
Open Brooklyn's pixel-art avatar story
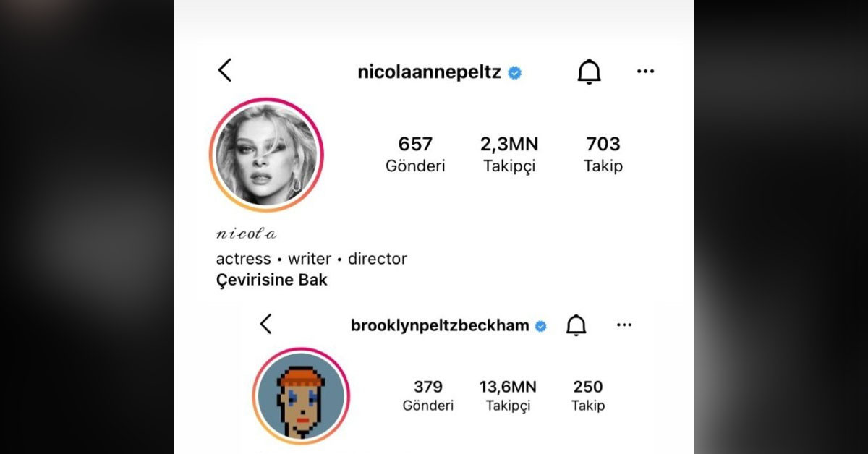(x=302, y=396)
